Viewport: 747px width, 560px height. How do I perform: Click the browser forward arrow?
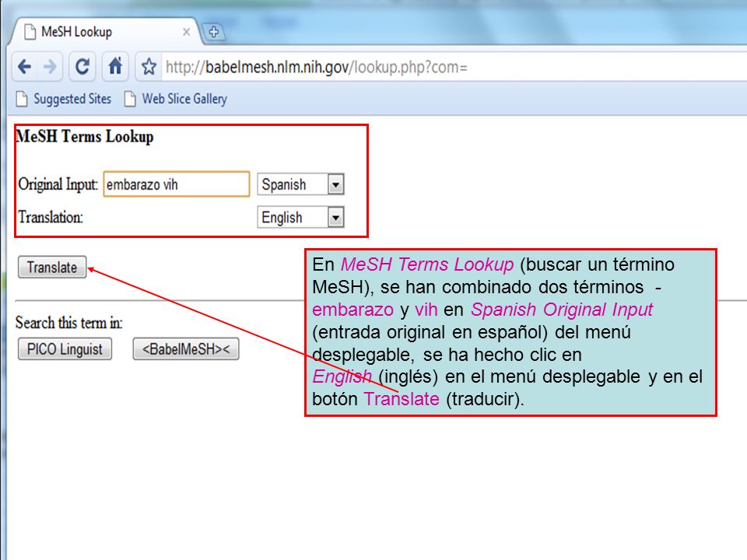50,66
